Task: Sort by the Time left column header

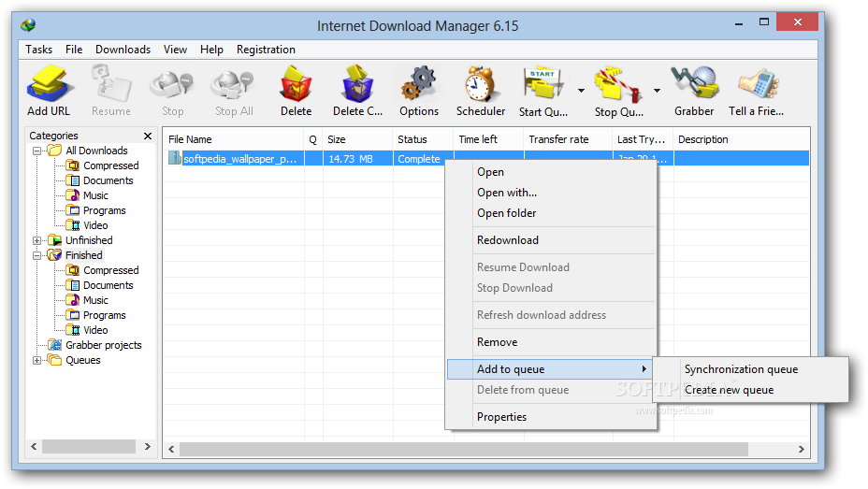Action: tap(489, 139)
